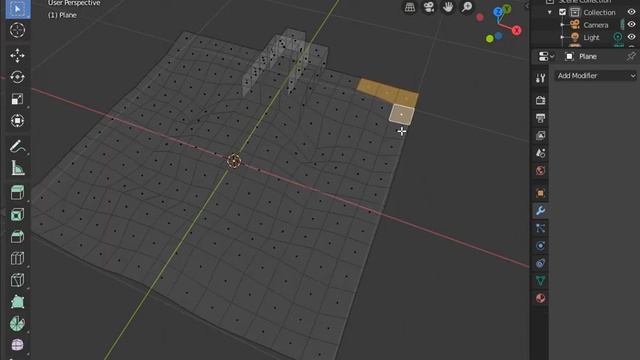
Task: Click the zoom view magnifier icon
Action: point(467,7)
